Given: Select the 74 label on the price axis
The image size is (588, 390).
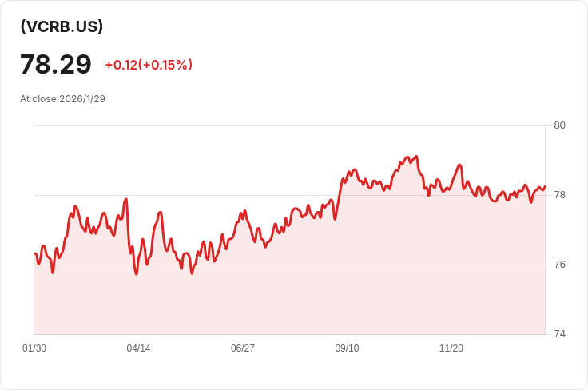Looking at the screenshot, I should coord(559,334).
